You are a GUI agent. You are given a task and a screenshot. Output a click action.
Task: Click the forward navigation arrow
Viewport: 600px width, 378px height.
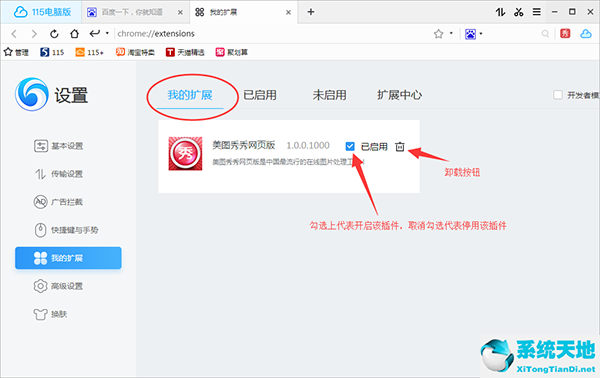pos(34,34)
